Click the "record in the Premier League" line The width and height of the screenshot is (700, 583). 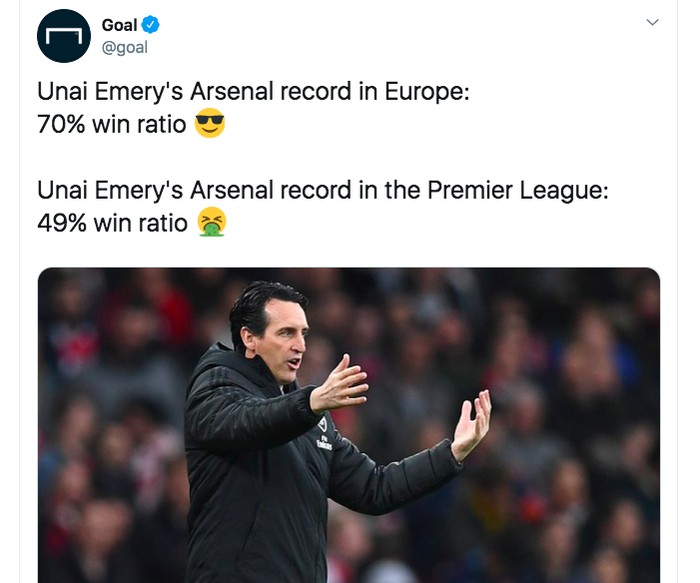point(322,189)
